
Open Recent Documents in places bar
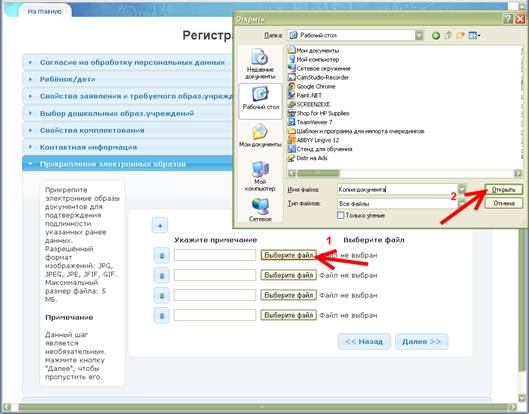tap(260, 64)
